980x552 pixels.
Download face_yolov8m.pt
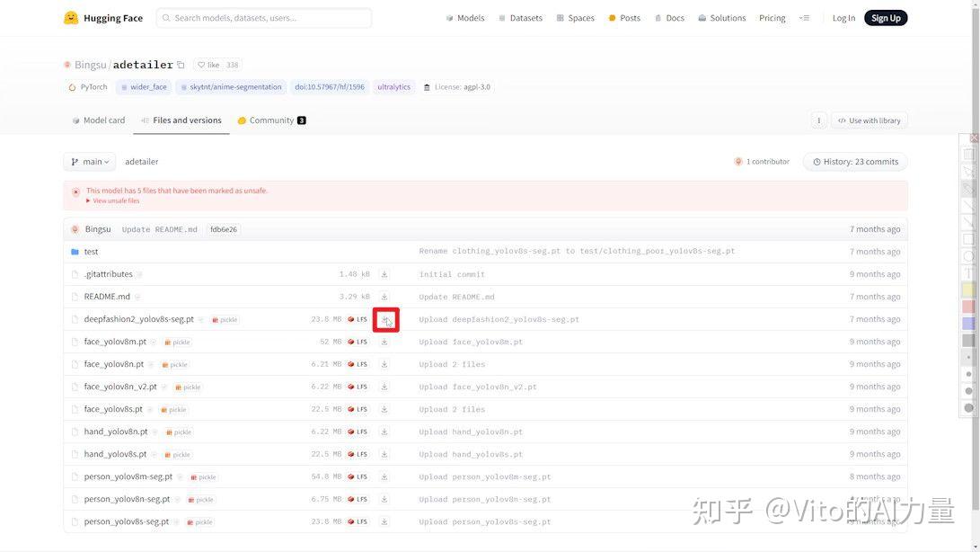coord(384,342)
